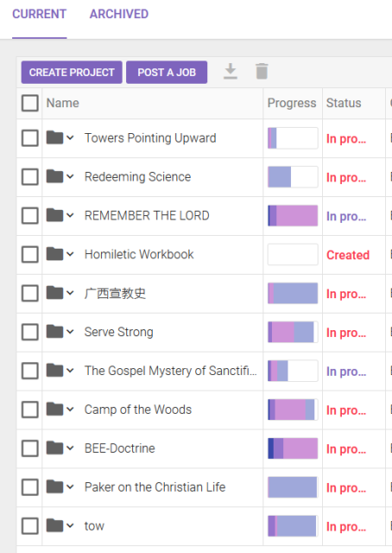Click folder icon for Serve Strong
Image resolution: width=392 pixels, height=553 pixels.
54,332
